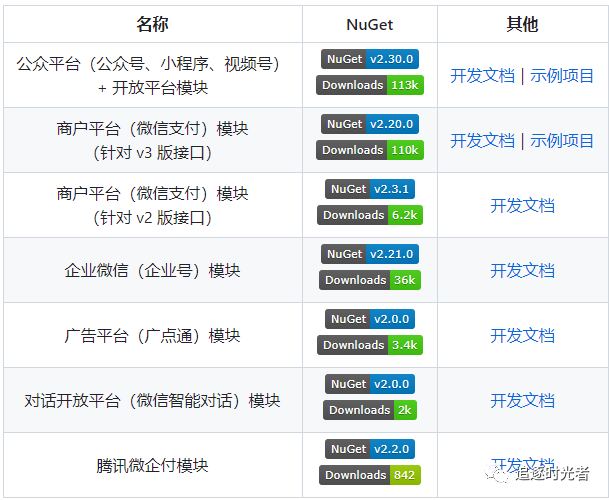Open 开发文档 link in 对话开放平台 row
Viewport: 609px width, 500px height.
522,400
